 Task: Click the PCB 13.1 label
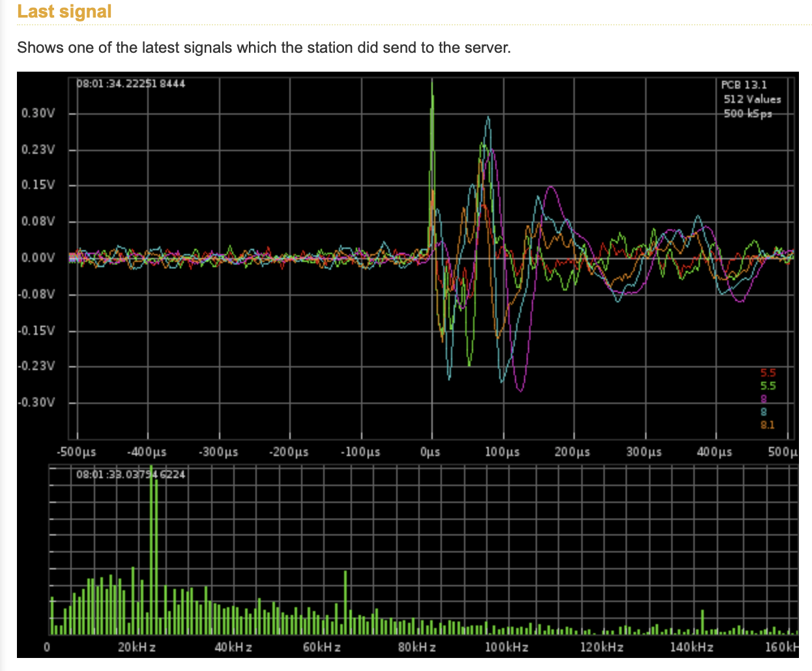(x=744, y=85)
